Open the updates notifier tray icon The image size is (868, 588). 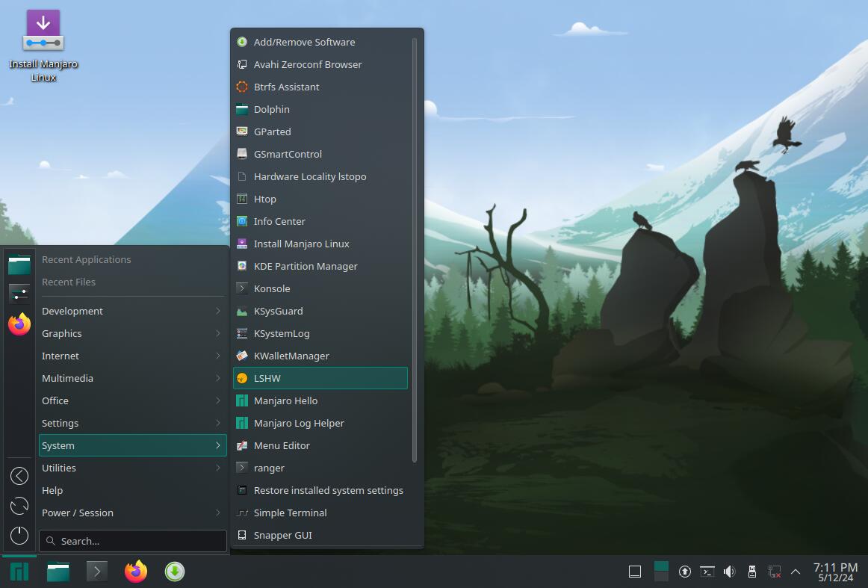coord(685,572)
